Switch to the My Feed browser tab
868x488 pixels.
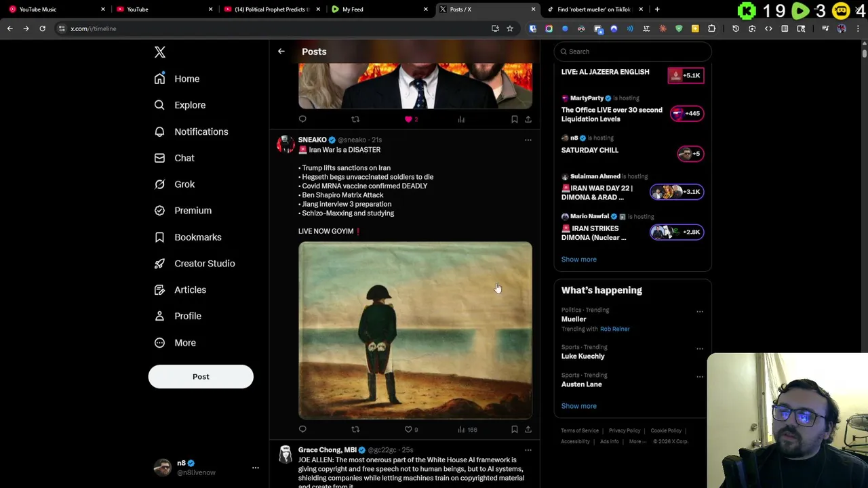pyautogui.click(x=380, y=9)
